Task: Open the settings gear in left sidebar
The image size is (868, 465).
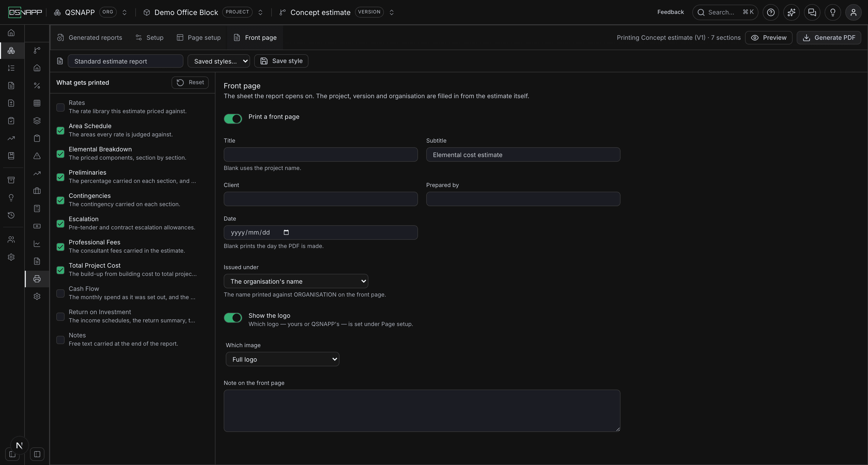Action: (x=11, y=257)
